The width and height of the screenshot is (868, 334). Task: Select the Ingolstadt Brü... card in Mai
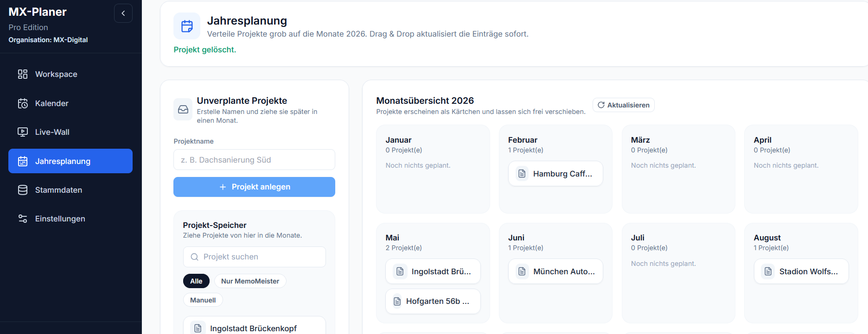pyautogui.click(x=433, y=271)
